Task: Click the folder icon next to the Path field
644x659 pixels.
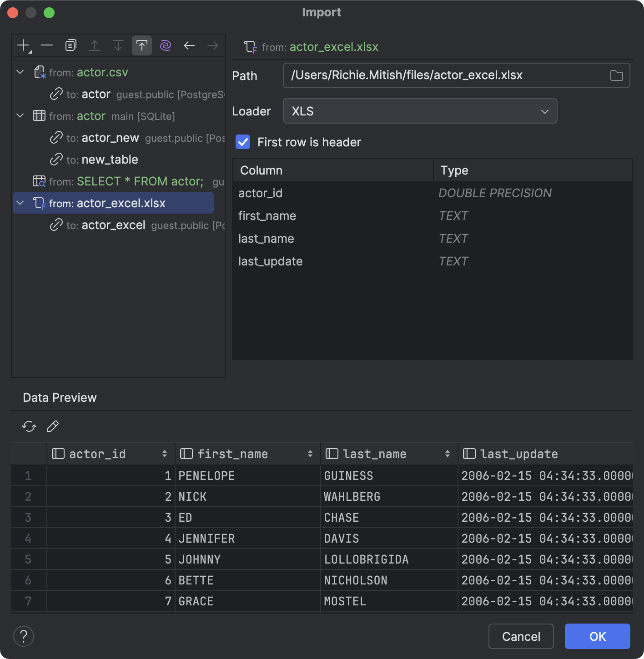Action: (x=617, y=75)
